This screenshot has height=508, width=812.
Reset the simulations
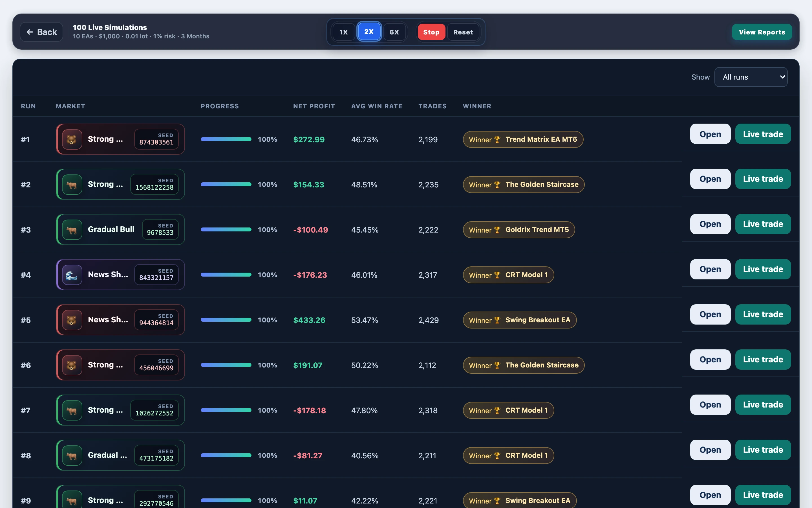point(463,32)
